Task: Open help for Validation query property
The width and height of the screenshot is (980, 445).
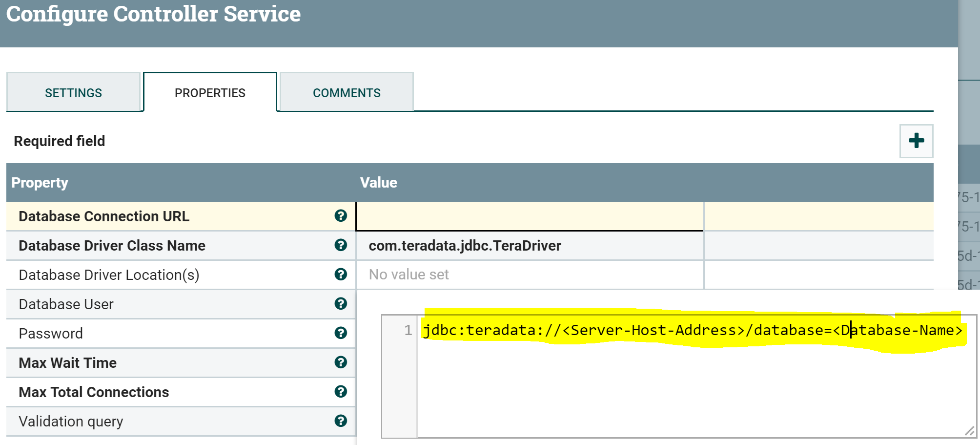Action: pos(341,421)
